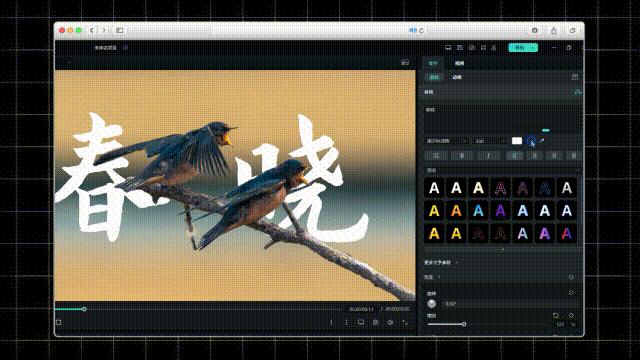Select the highlighted green sub-tab
The width and height of the screenshot is (640, 360).
[434, 77]
